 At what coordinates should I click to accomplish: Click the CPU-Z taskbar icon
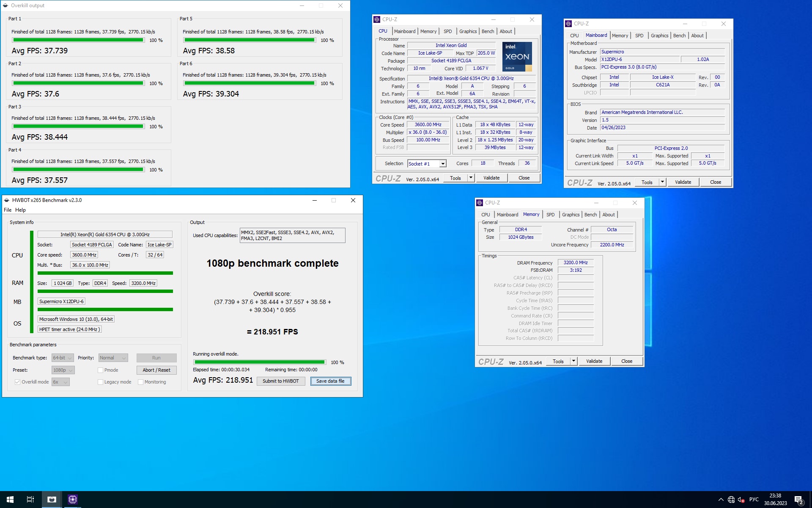72,500
